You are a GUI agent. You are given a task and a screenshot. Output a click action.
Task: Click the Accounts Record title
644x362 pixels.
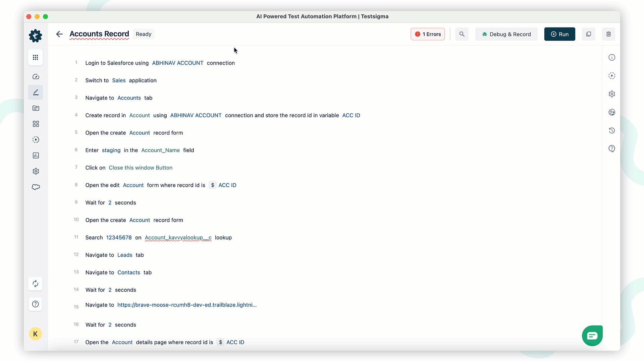pyautogui.click(x=99, y=34)
